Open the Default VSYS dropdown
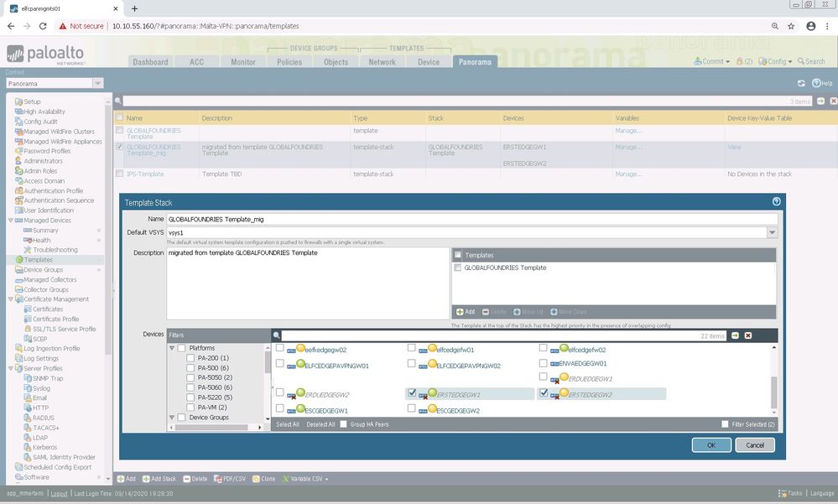Image resolution: width=838 pixels, height=504 pixels. 772,232
